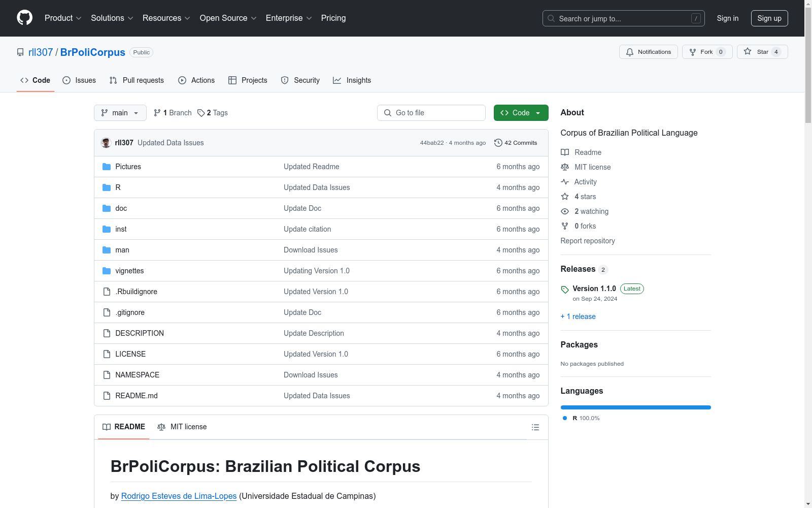This screenshot has width=812, height=508.
Task: Star the repository with the star icon
Action: pos(748,51)
